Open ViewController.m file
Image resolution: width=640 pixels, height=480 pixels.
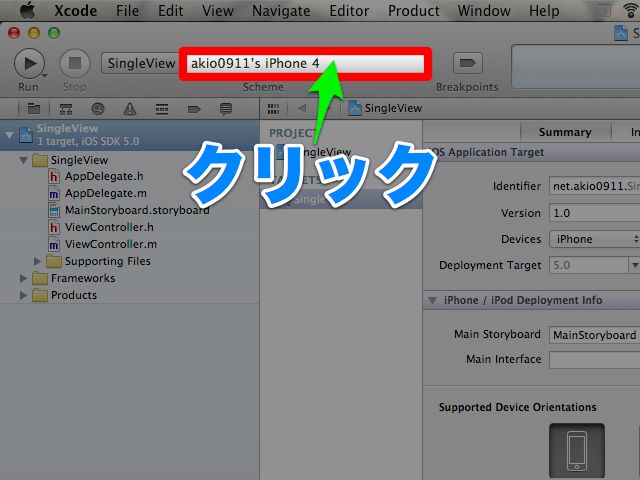tap(111, 244)
